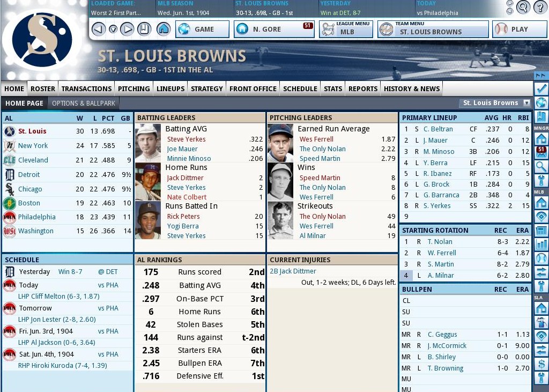Click the home icon in the top toolbar
The width and height of the screenshot is (549, 392).
pos(164,29)
